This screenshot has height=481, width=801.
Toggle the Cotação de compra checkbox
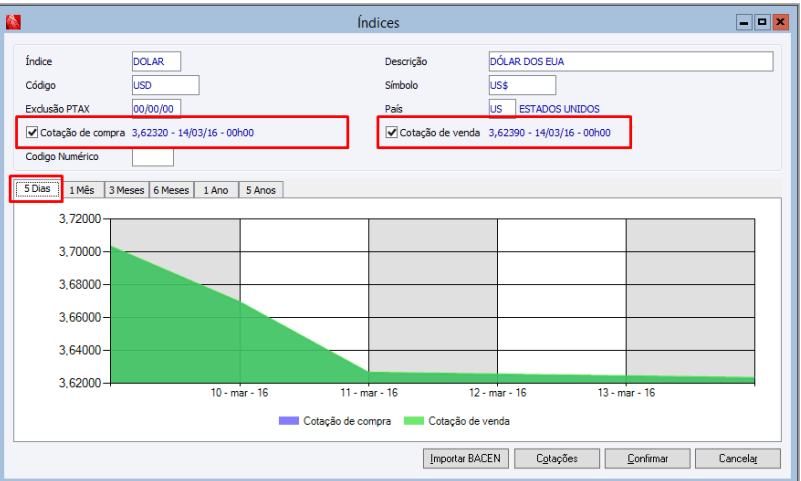(32, 133)
